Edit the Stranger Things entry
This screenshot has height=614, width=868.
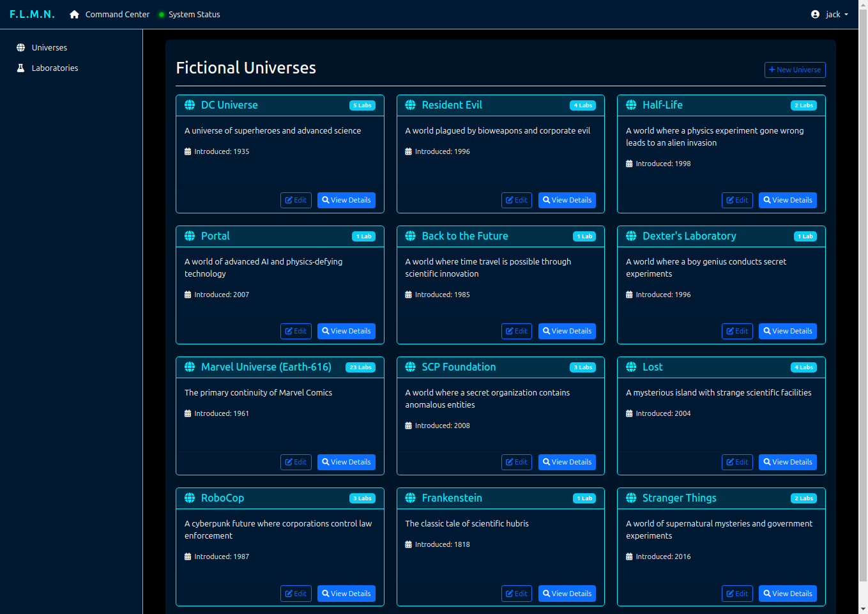coord(737,594)
